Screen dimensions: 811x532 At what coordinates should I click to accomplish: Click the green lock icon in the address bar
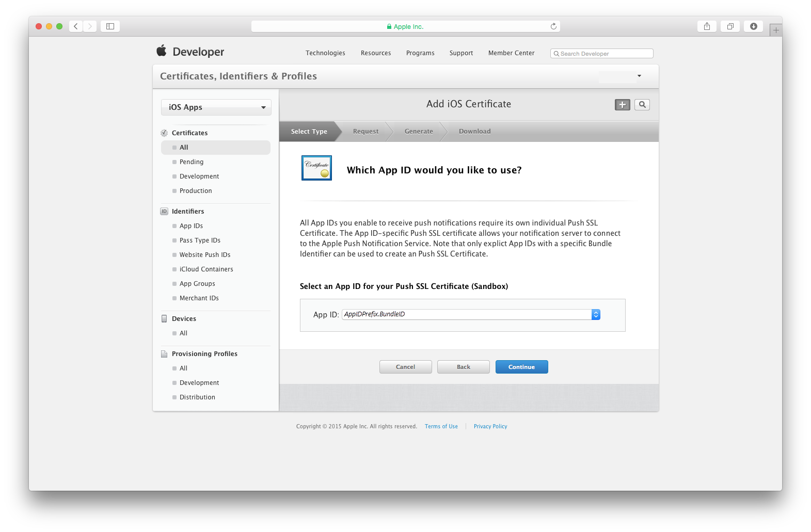point(389,26)
